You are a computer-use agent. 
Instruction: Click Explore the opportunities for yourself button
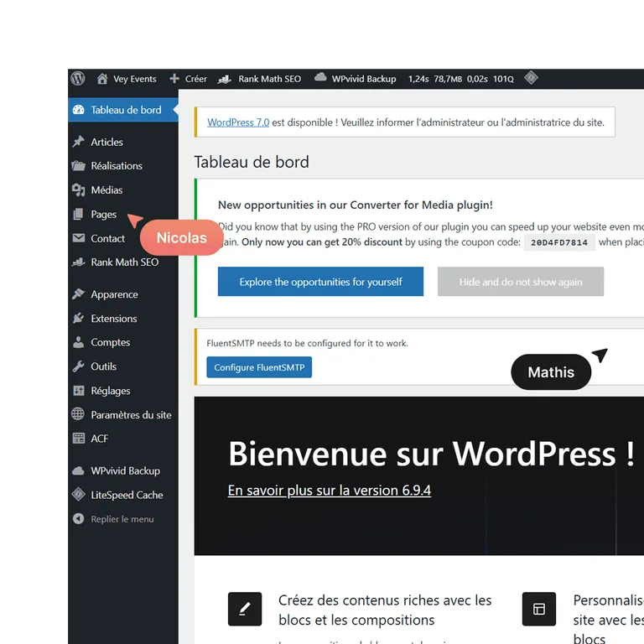coord(321,282)
